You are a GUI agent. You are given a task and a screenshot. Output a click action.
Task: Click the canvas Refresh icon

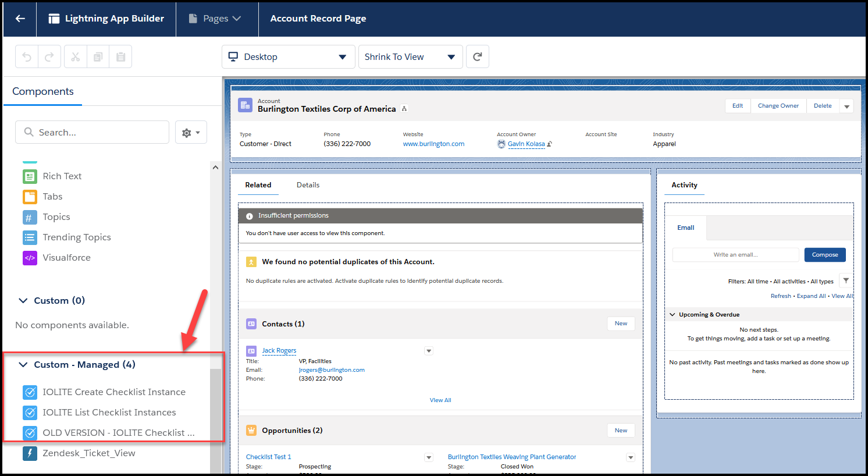pos(477,56)
